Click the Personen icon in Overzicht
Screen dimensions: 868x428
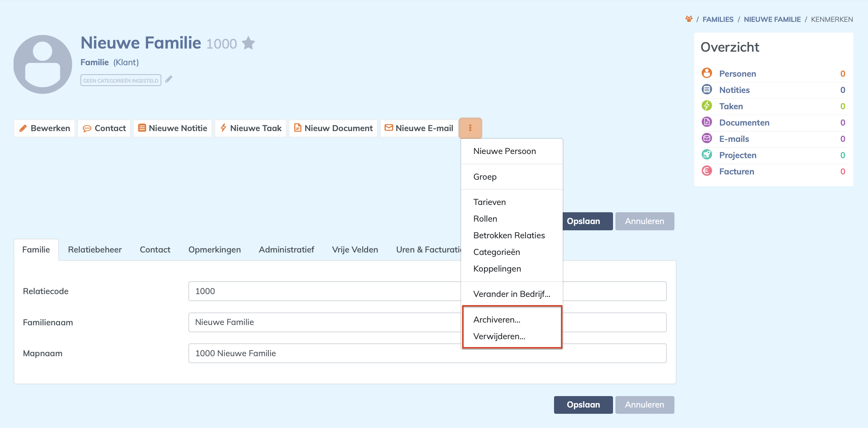(707, 73)
